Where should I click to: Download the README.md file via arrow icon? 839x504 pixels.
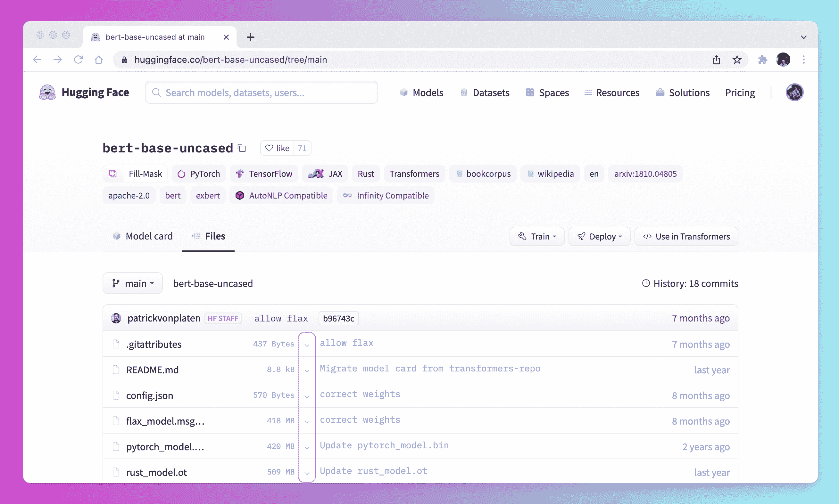point(307,370)
